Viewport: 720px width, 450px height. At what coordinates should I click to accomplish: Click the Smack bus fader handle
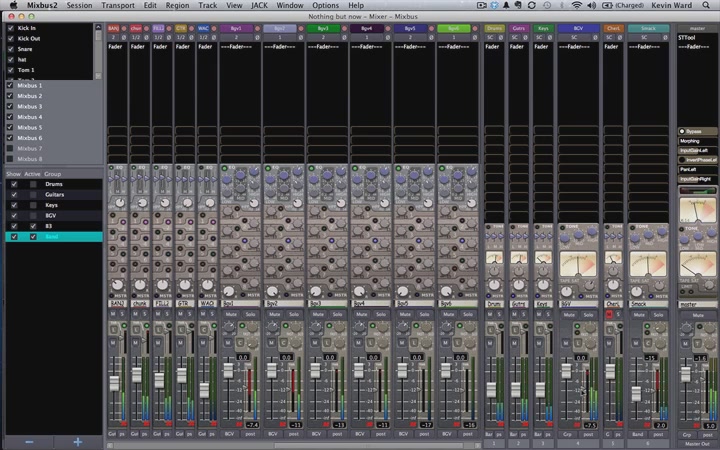pos(636,393)
